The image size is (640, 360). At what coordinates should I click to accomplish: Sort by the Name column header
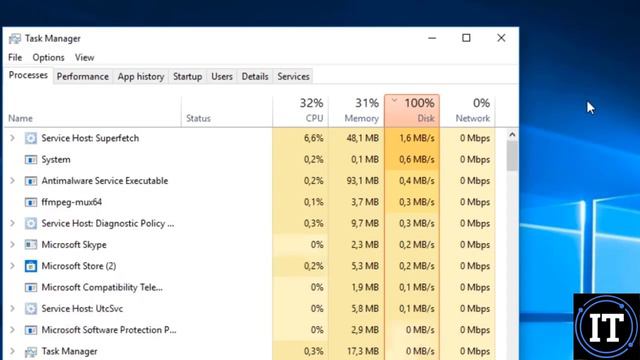[93, 111]
